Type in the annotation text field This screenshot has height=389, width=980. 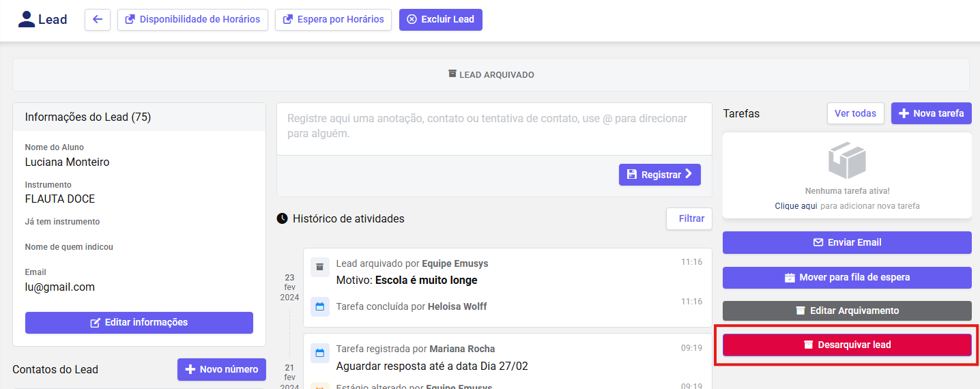(x=493, y=126)
